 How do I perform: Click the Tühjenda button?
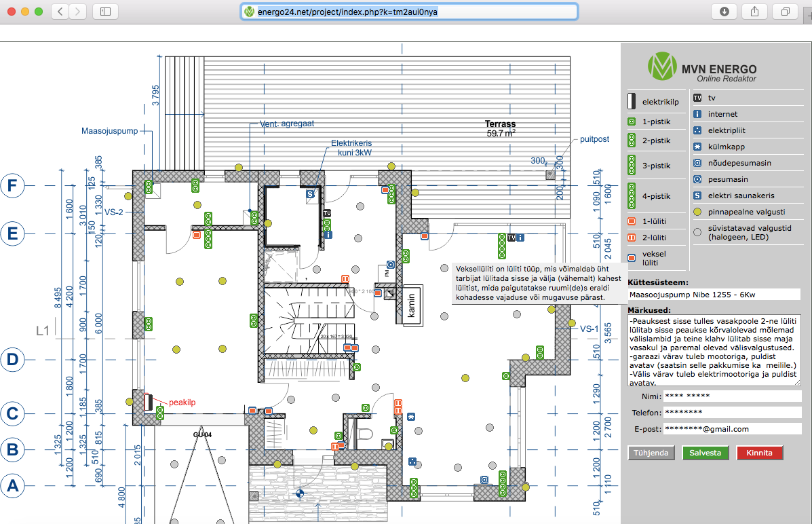pyautogui.click(x=651, y=453)
